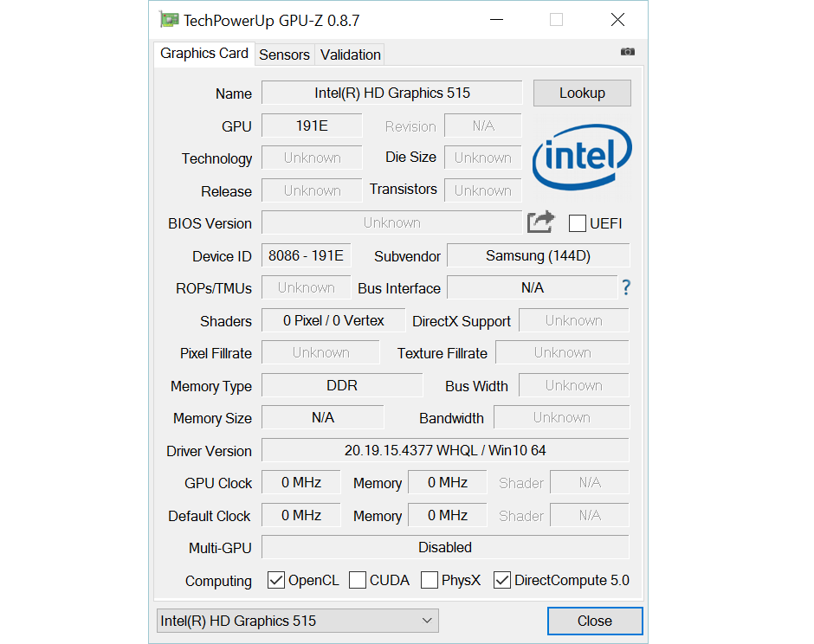Screen dimensions: 814x644
Task: Open the Intel HD Graphics 515 GPU dropdown
Action: pos(298,621)
